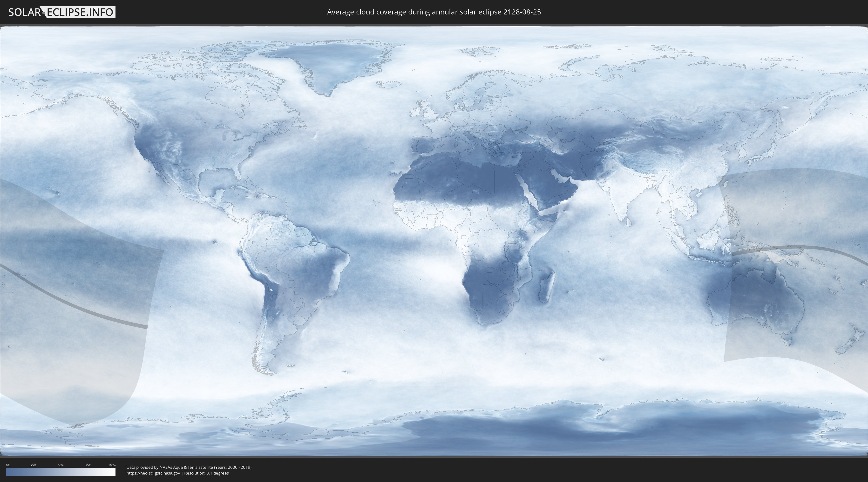
Task: Click the 25% legend label
Action: [x=33, y=465]
